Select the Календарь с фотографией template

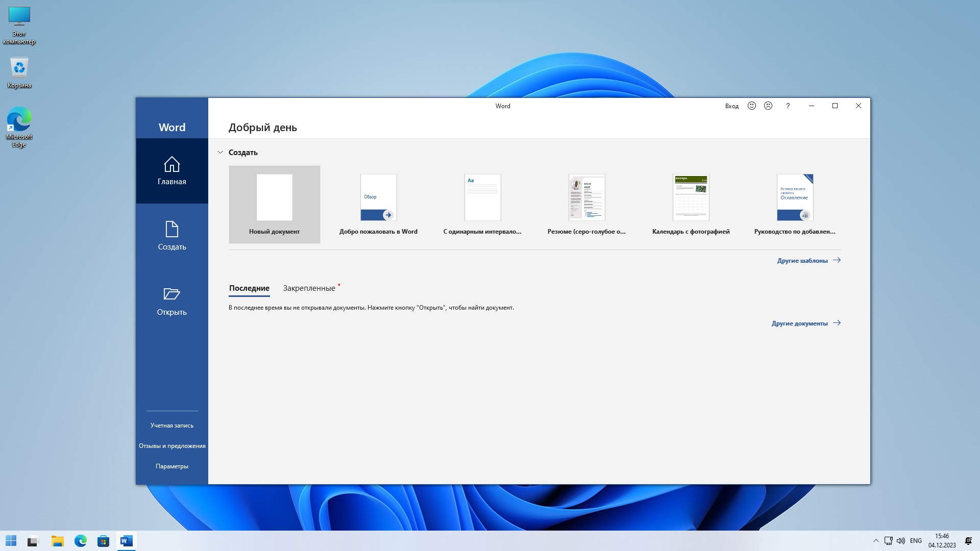[691, 204]
